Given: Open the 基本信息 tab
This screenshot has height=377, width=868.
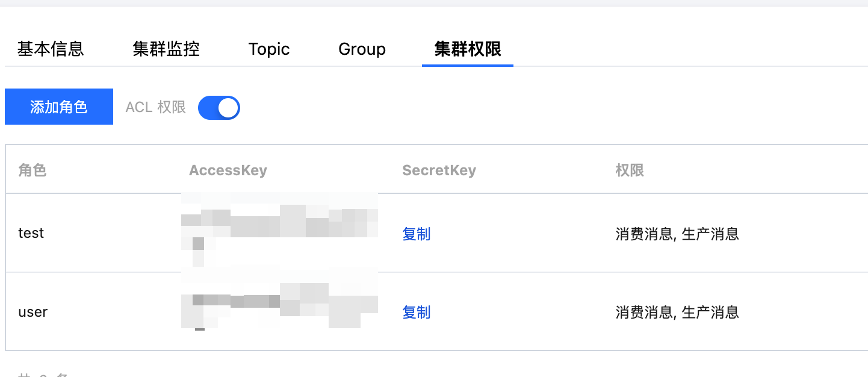Looking at the screenshot, I should [x=51, y=49].
